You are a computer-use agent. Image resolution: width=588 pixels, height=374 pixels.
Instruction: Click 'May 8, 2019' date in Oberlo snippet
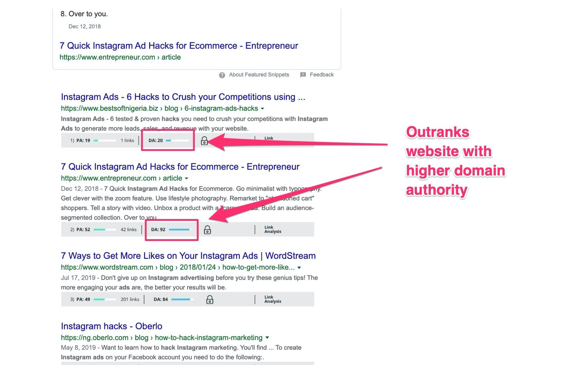point(78,348)
